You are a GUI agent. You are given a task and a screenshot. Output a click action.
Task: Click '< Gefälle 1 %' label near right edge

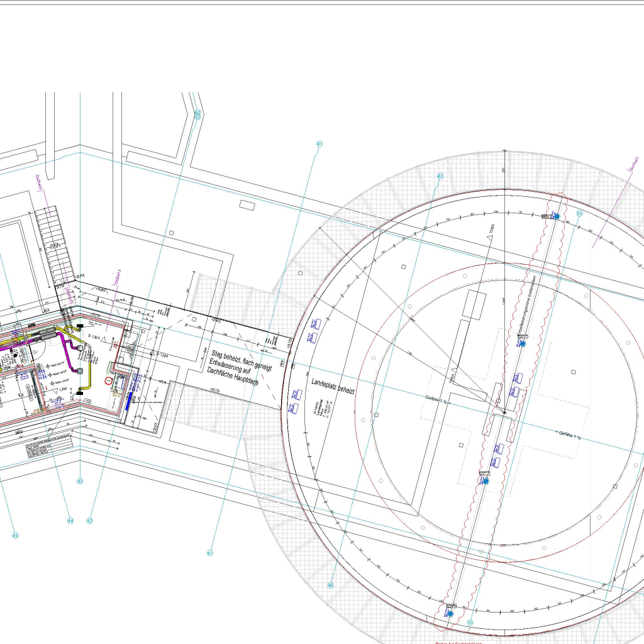(x=569, y=435)
